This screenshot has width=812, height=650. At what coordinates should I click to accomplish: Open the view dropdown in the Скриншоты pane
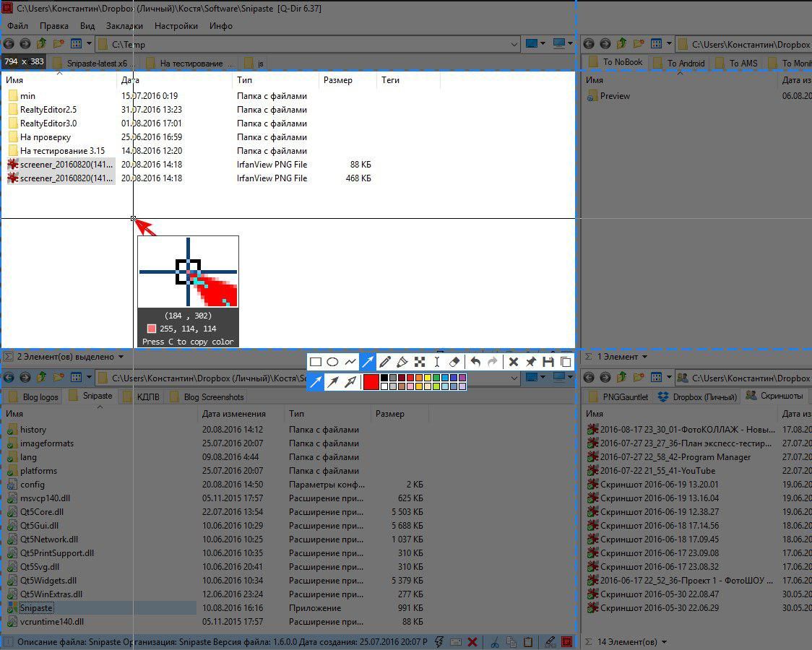coord(669,377)
